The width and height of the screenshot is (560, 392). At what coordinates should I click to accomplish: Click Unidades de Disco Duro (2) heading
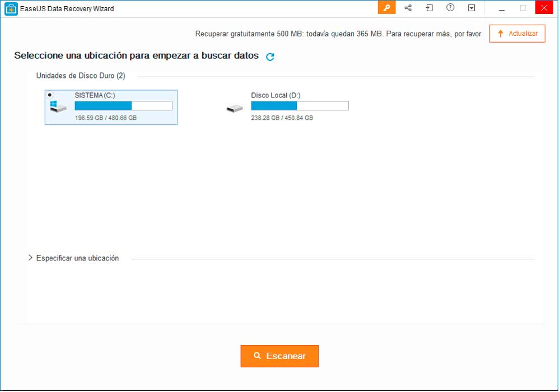(x=81, y=76)
